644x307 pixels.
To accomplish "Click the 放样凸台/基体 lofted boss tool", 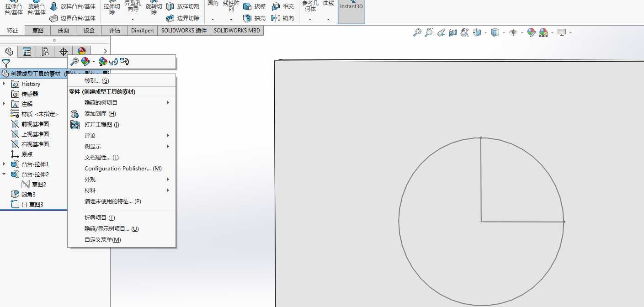I will pos(73,6).
